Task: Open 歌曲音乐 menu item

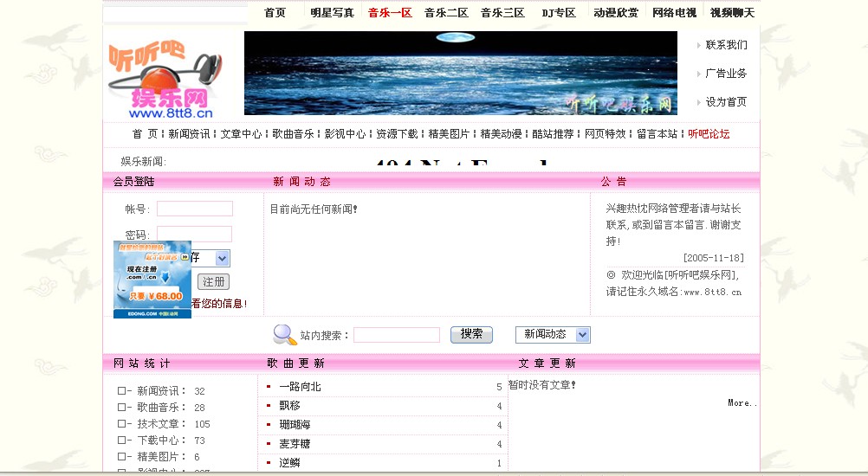Action: click(293, 134)
